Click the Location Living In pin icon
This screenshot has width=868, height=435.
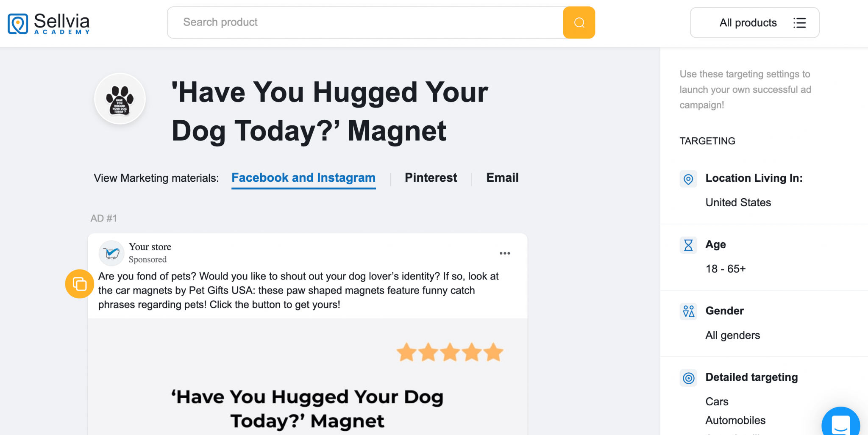[x=688, y=179]
